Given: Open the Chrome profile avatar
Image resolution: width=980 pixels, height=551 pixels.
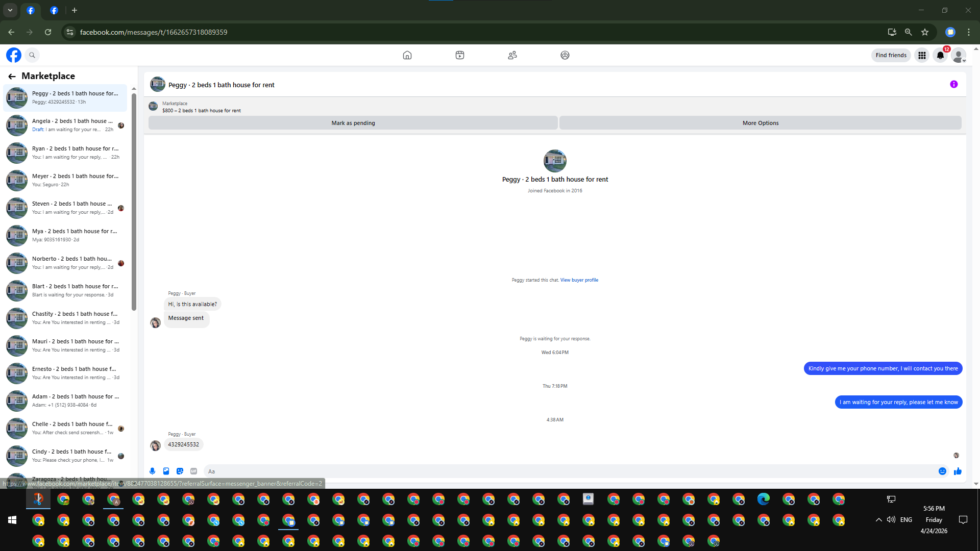Looking at the screenshot, I should [x=950, y=32].
